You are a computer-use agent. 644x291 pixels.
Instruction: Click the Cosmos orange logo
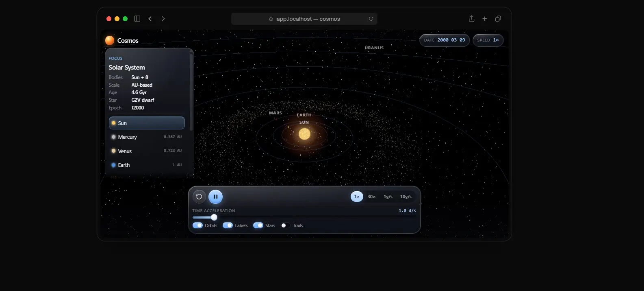pos(110,40)
